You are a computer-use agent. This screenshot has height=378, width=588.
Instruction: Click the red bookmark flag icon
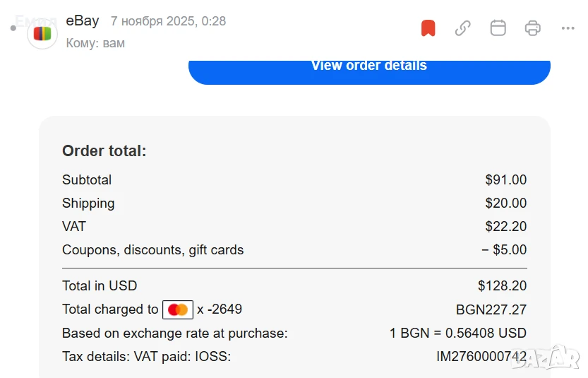(428, 28)
